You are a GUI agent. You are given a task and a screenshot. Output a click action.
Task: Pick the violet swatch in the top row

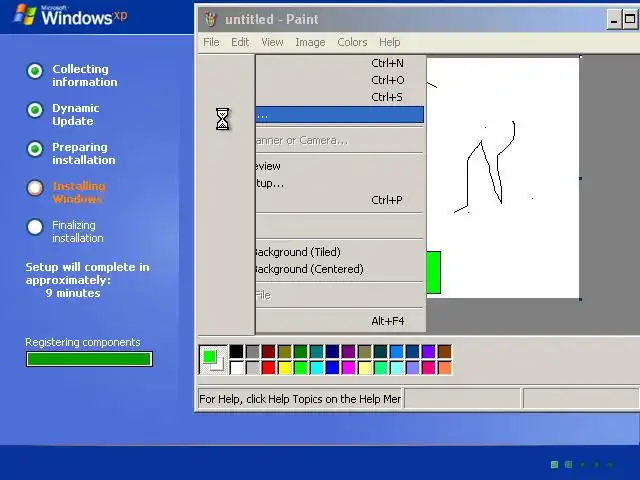(x=429, y=351)
